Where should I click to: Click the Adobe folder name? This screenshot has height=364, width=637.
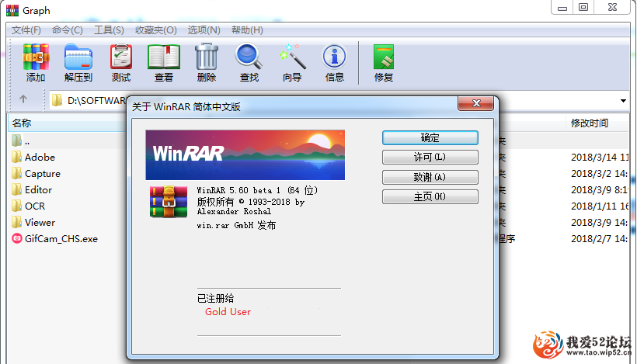(40, 157)
